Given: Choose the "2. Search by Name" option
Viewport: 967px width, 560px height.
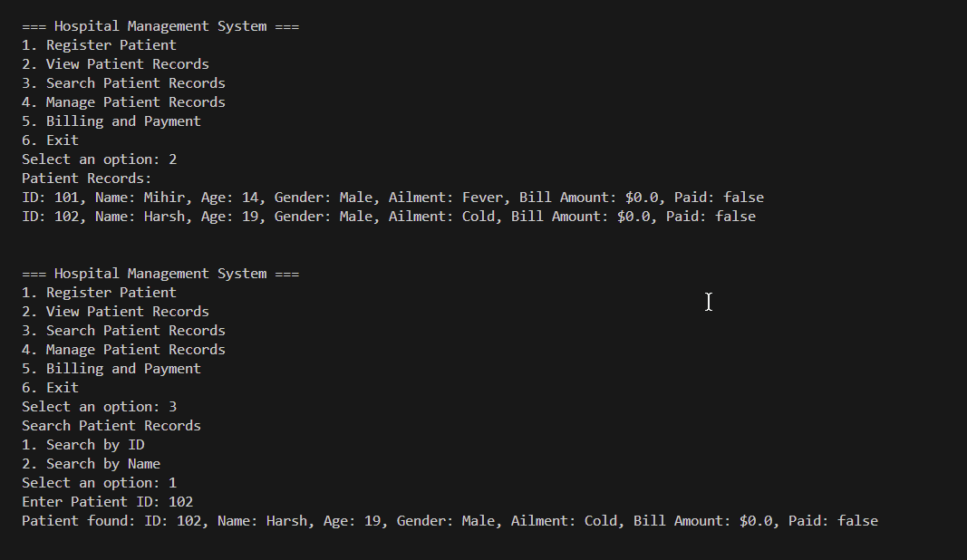Looking at the screenshot, I should [92, 464].
